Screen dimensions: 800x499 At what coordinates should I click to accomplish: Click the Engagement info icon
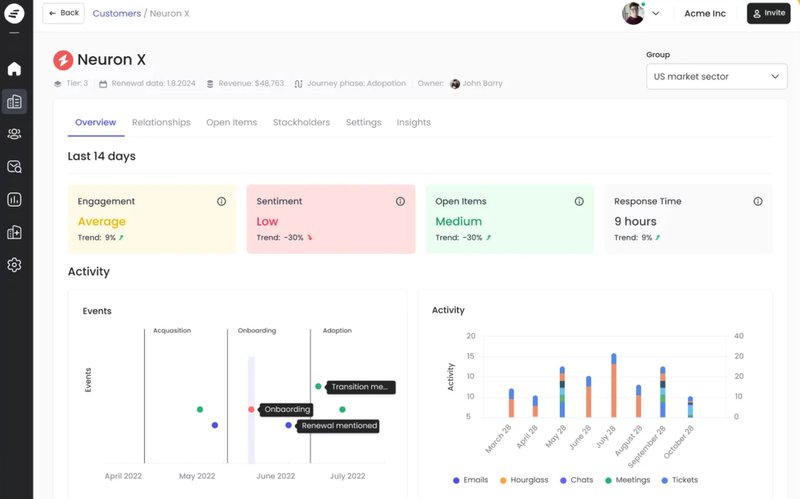[x=222, y=201]
